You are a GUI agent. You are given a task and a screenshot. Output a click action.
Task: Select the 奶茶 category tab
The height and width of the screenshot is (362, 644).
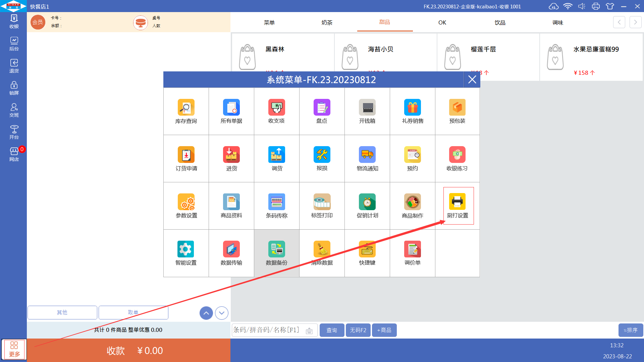tap(327, 22)
